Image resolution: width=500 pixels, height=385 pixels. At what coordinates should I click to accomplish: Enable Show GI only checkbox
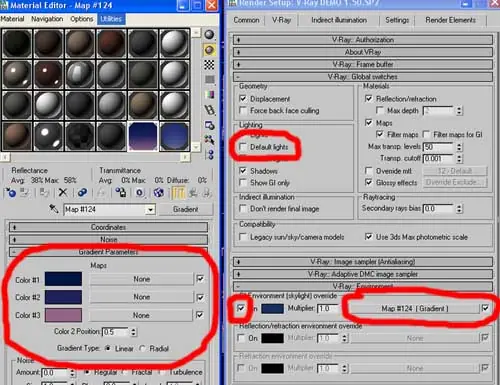pyautogui.click(x=243, y=183)
